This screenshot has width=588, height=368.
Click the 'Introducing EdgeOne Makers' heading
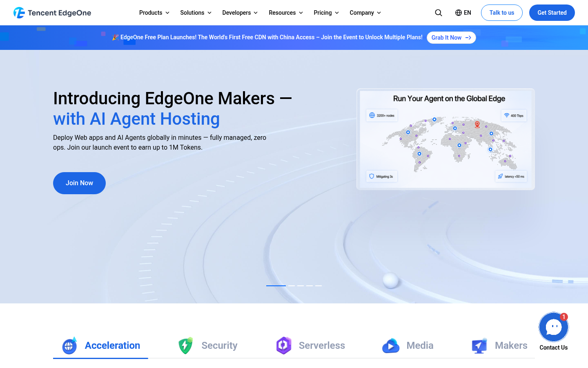click(172, 99)
